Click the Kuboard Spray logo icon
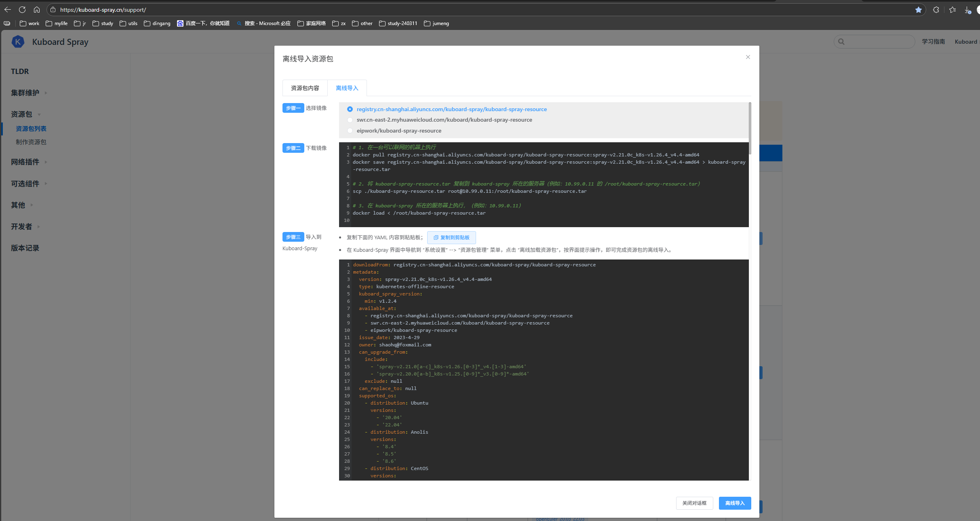Image resolution: width=980 pixels, height=521 pixels. coord(18,42)
